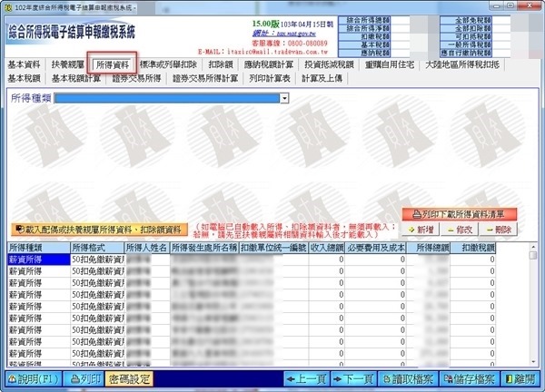The height and width of the screenshot is (392, 545).
Task: Click the 修改 button
Action: point(460,230)
